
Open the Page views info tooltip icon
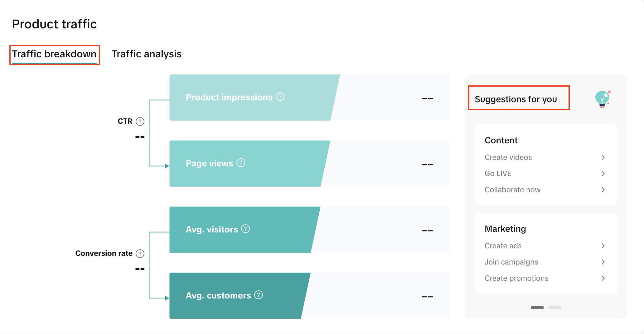(x=240, y=163)
